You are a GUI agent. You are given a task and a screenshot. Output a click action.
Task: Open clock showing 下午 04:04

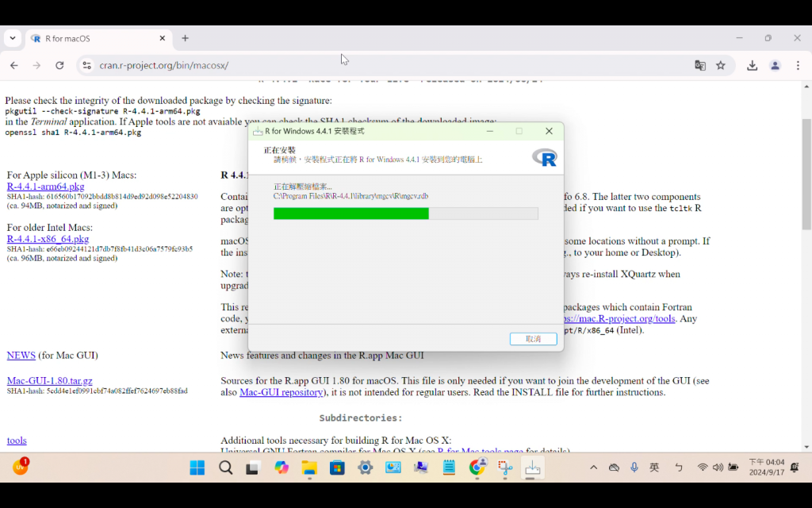point(767,467)
